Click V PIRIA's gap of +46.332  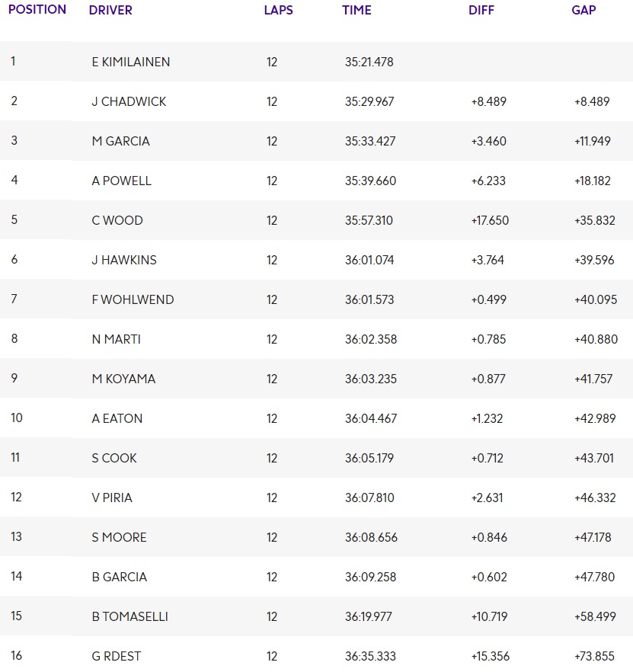click(x=594, y=498)
